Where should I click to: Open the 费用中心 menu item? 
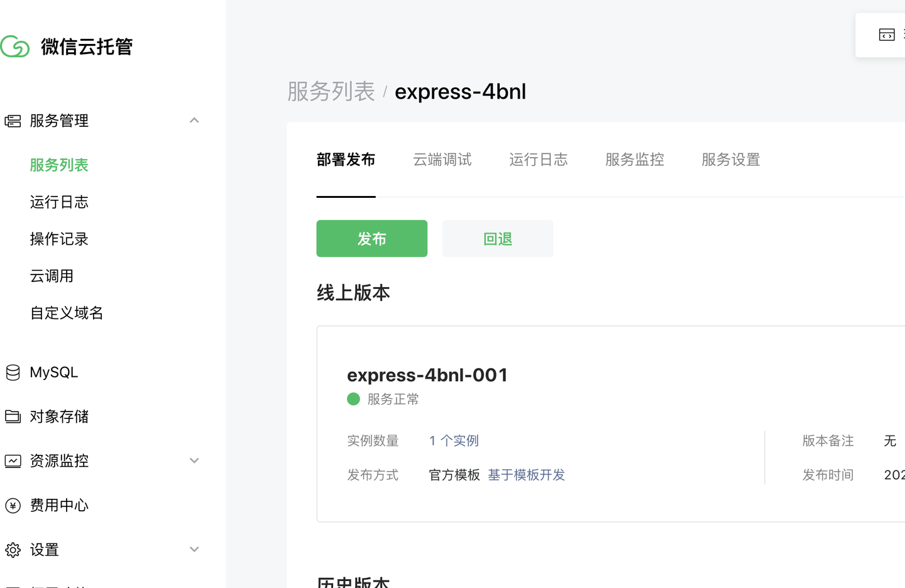point(59,506)
